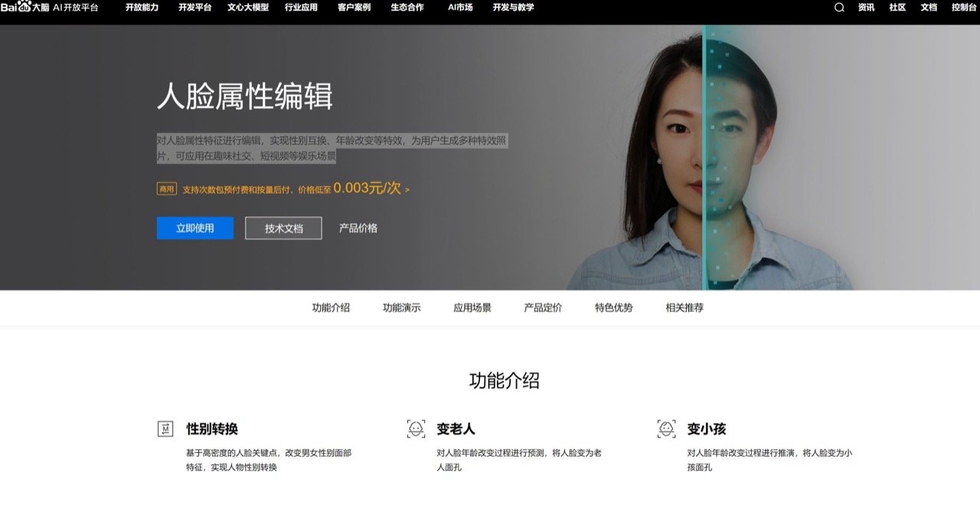Click the 商用 badge label

click(167, 189)
